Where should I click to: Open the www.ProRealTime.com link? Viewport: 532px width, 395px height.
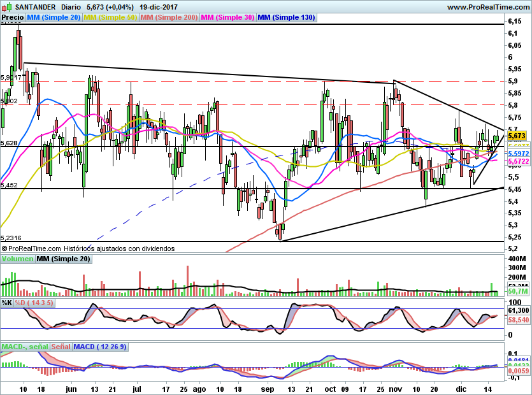click(488, 7)
